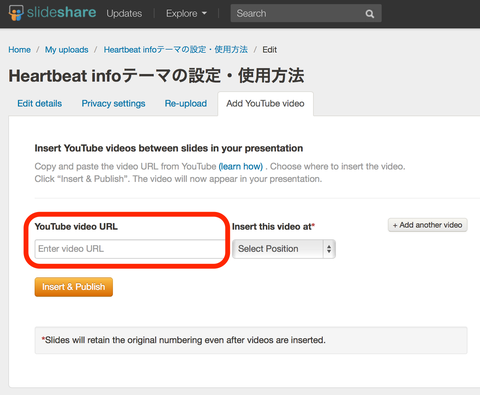
Task: Click the note "Slides will retain the original numbering"
Action: click(183, 340)
